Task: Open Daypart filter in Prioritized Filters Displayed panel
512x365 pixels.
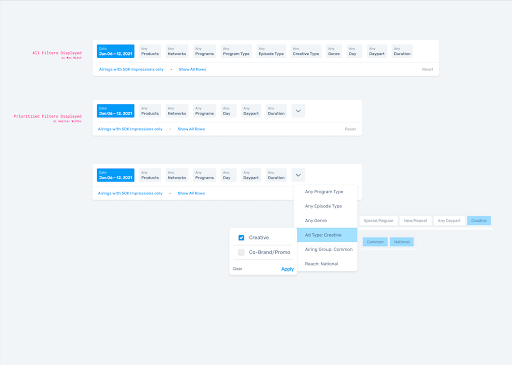Action: (x=251, y=111)
